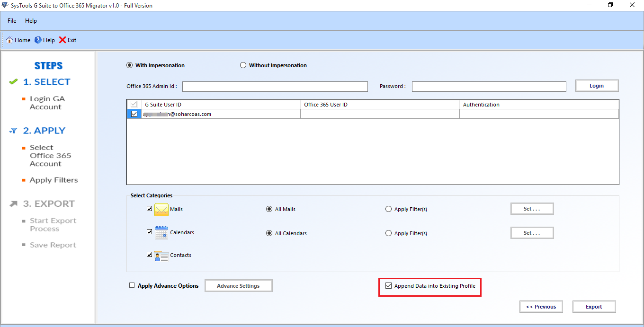644x327 pixels.
Task: Select the All Mails radio option
Action: pyautogui.click(x=269, y=209)
